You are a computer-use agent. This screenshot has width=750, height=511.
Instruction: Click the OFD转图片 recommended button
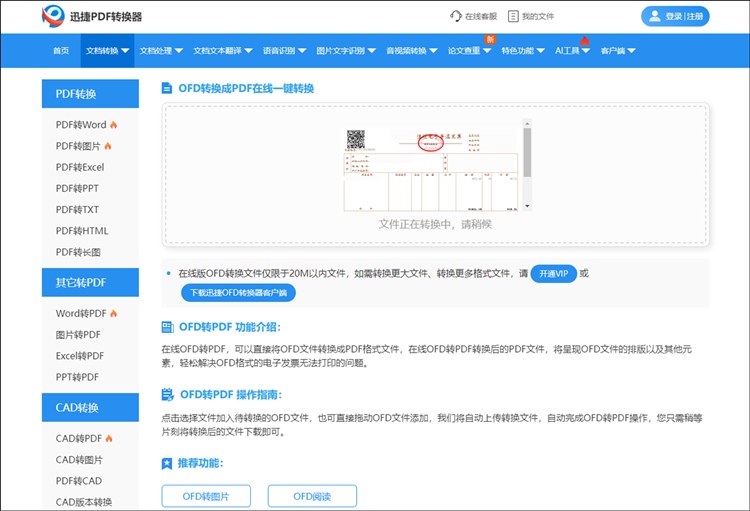206,496
